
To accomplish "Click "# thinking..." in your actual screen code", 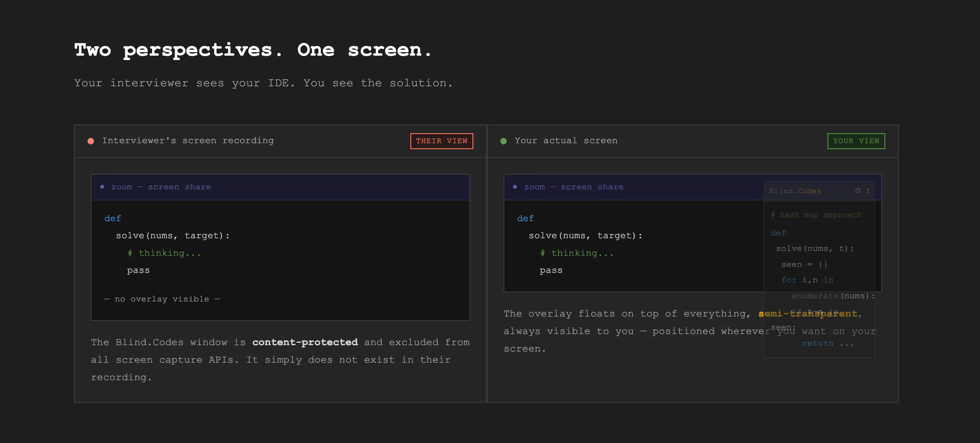I will click(x=577, y=253).
